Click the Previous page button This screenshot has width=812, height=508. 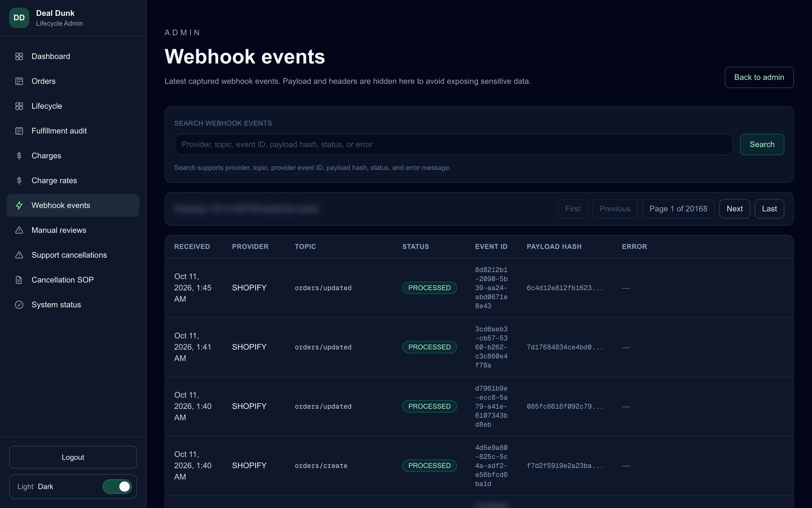[615, 209]
